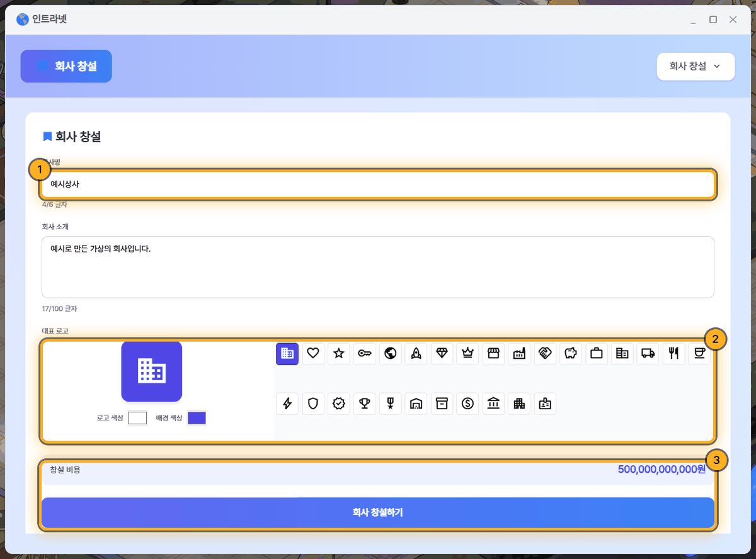756x559 pixels.
Task: Choose the trophy logo icon
Action: pos(365,404)
